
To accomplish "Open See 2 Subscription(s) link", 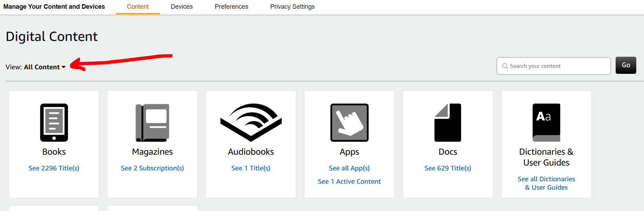I will pyautogui.click(x=152, y=168).
